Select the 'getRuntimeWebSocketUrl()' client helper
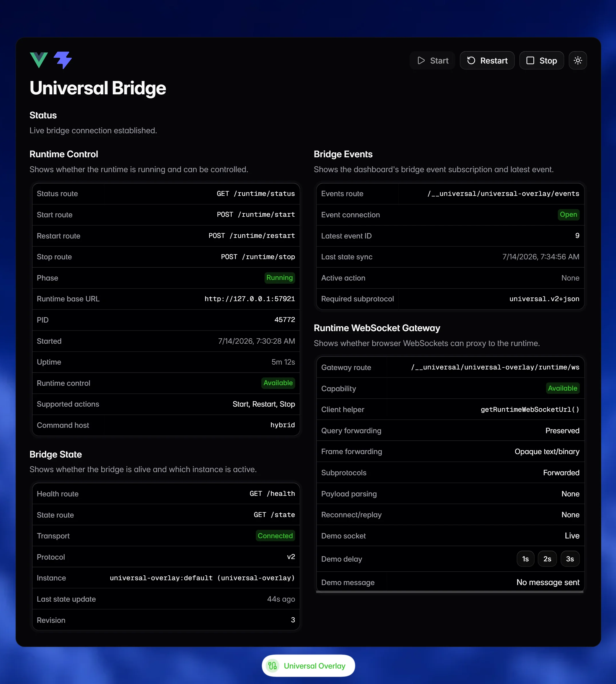The height and width of the screenshot is (684, 616). coord(530,409)
